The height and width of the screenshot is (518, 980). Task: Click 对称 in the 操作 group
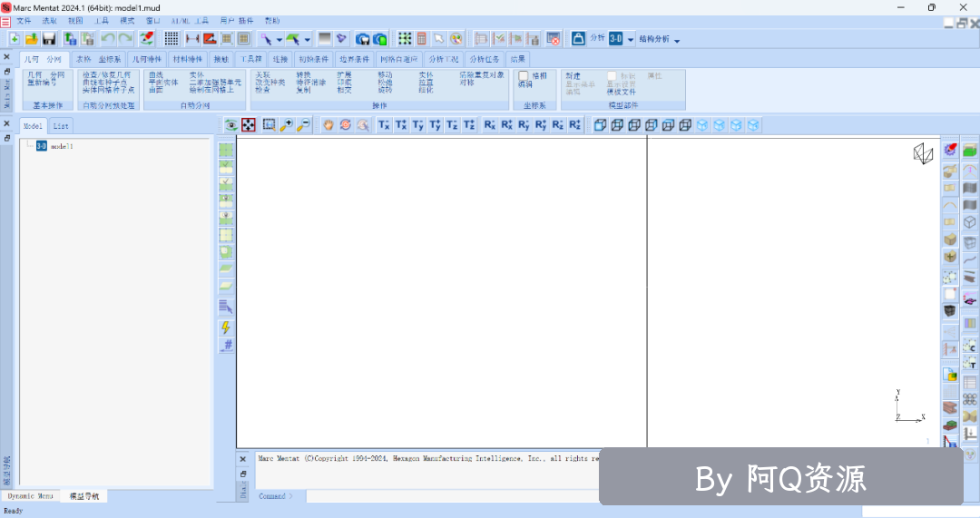tap(467, 83)
